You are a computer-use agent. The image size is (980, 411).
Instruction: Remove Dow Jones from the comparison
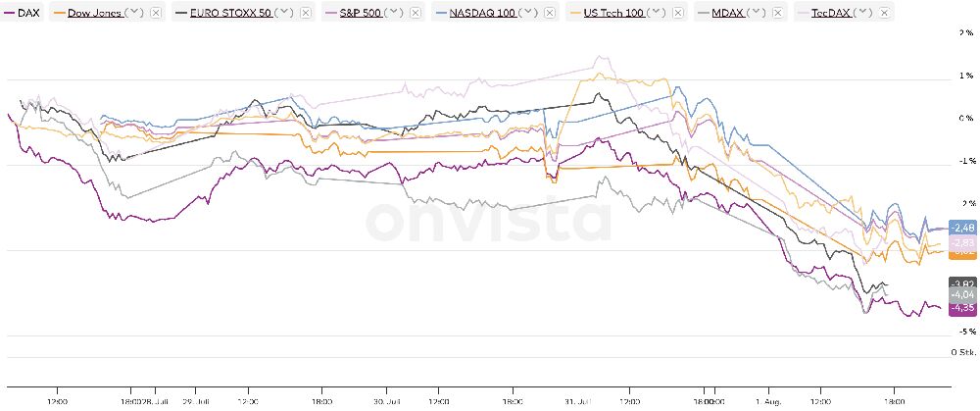(x=156, y=13)
